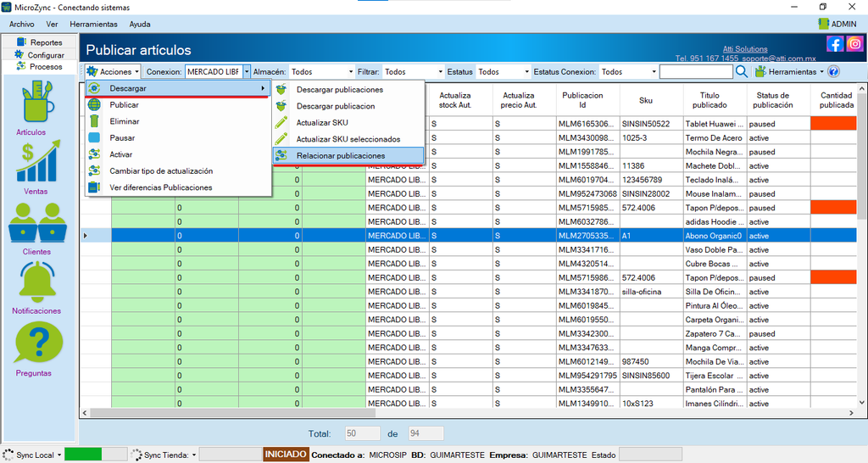Screen dimensions: 868x463
Task: Click the globe icon beside Publicar
Action: 95,104
